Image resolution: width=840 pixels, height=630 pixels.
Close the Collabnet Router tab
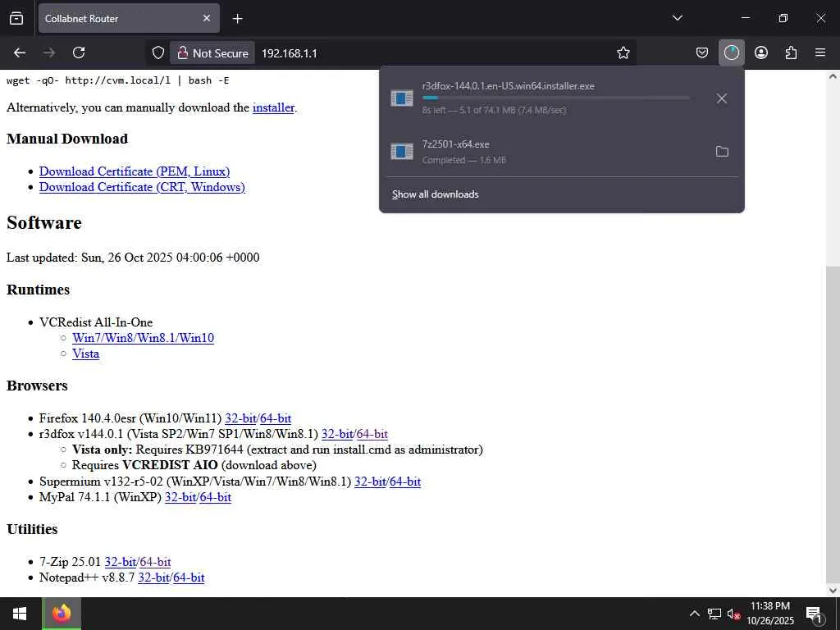click(x=207, y=18)
